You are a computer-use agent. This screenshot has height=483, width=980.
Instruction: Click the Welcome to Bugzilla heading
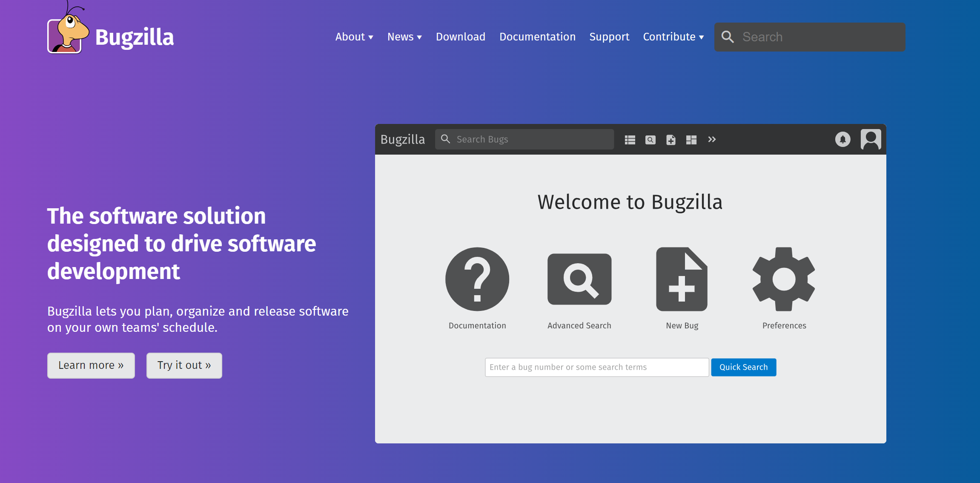click(x=630, y=202)
